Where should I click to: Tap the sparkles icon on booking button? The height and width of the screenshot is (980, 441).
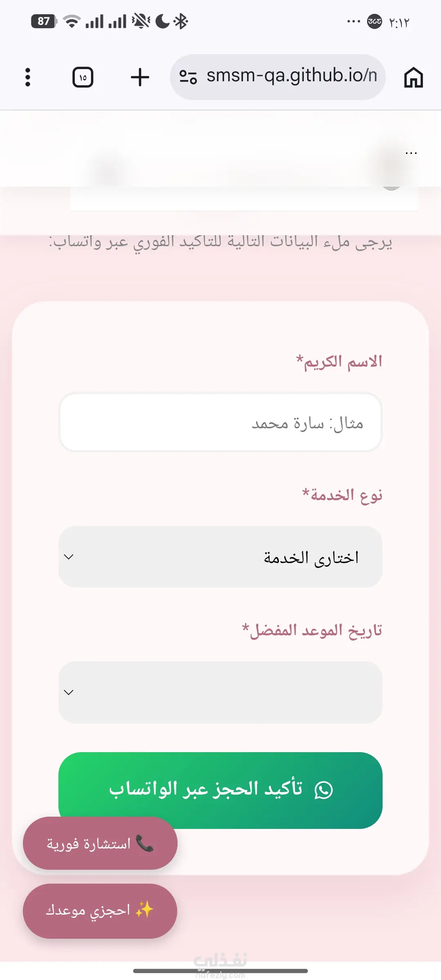144,910
